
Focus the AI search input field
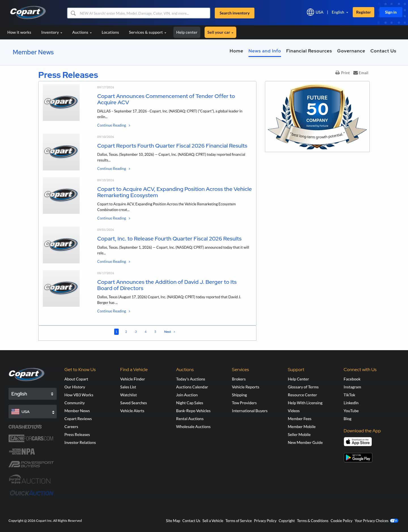139,13
